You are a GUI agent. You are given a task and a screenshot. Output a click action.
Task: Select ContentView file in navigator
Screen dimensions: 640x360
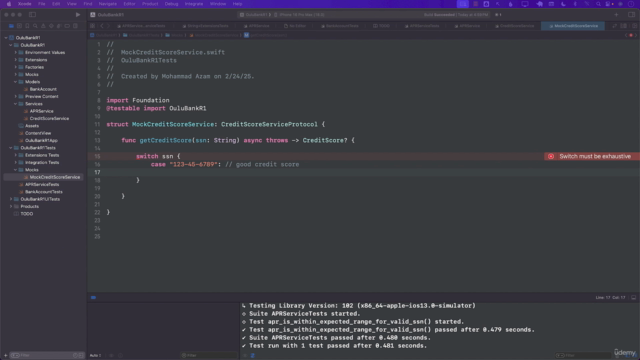[x=38, y=133]
